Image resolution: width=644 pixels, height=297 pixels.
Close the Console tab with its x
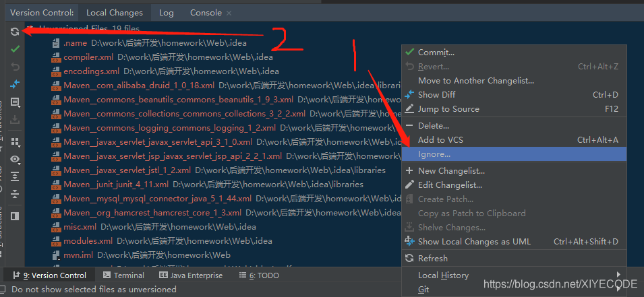click(x=229, y=13)
